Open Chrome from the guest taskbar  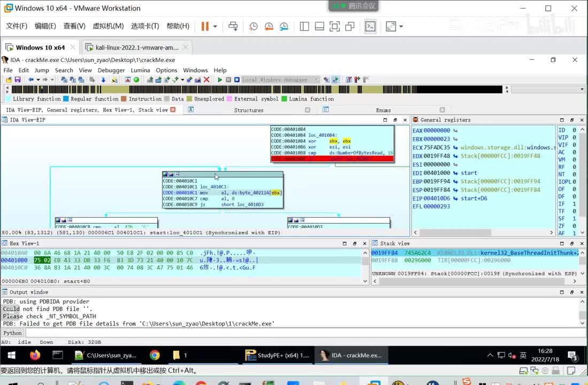point(154,355)
